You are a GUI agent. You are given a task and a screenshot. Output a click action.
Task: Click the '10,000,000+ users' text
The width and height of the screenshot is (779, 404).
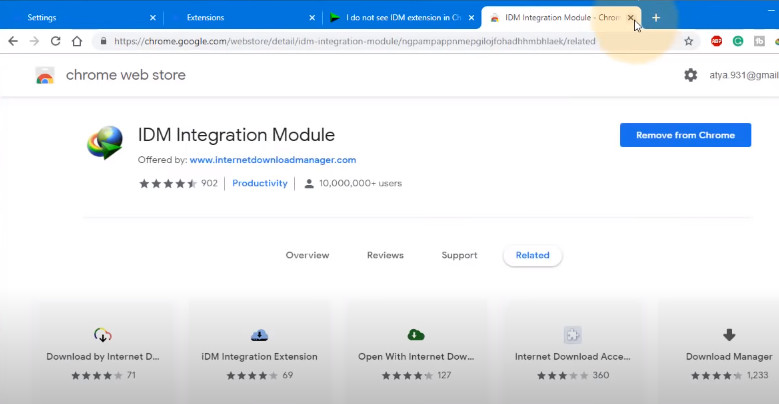click(x=360, y=183)
